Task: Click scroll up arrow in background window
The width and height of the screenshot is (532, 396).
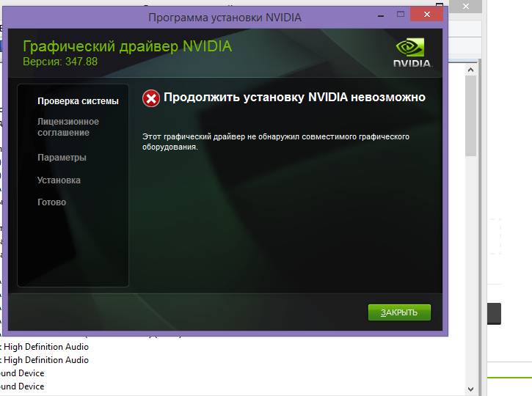Action: 470,70
